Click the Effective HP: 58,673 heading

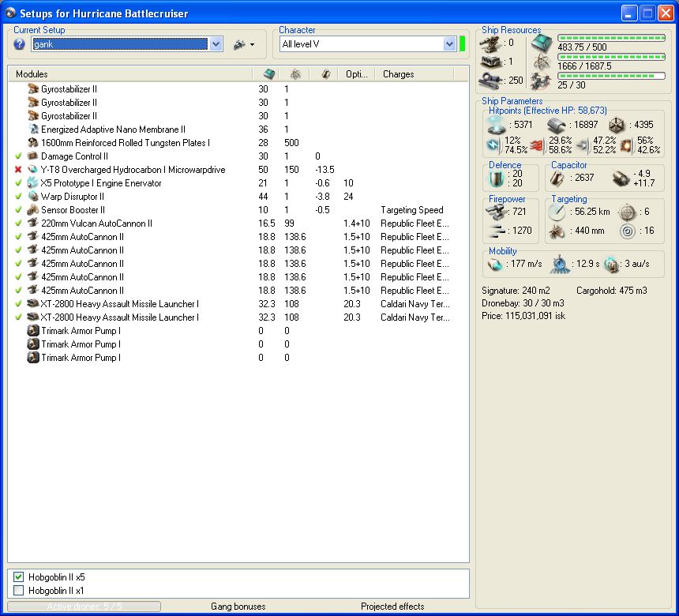[x=548, y=111]
